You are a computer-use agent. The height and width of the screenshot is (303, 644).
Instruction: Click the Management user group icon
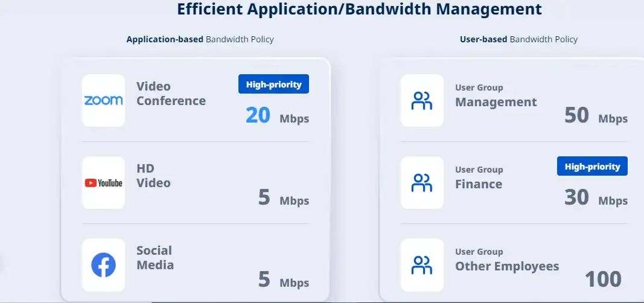coord(422,101)
